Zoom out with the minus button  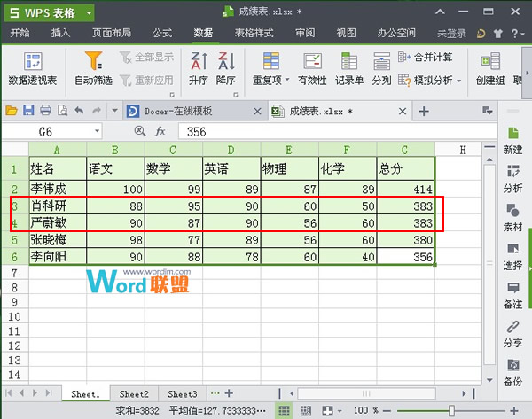(387, 411)
